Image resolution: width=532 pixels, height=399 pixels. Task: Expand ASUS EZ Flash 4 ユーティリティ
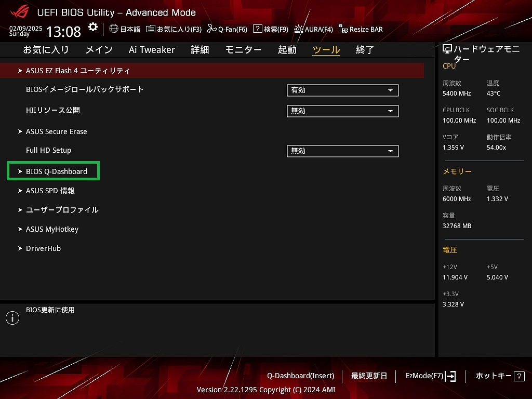pyautogui.click(x=212, y=71)
